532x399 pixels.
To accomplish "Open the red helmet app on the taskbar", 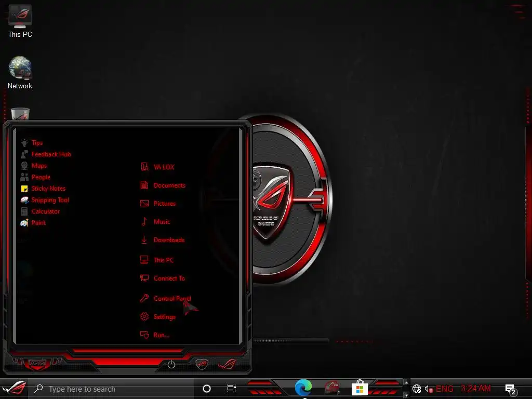I will click(332, 388).
